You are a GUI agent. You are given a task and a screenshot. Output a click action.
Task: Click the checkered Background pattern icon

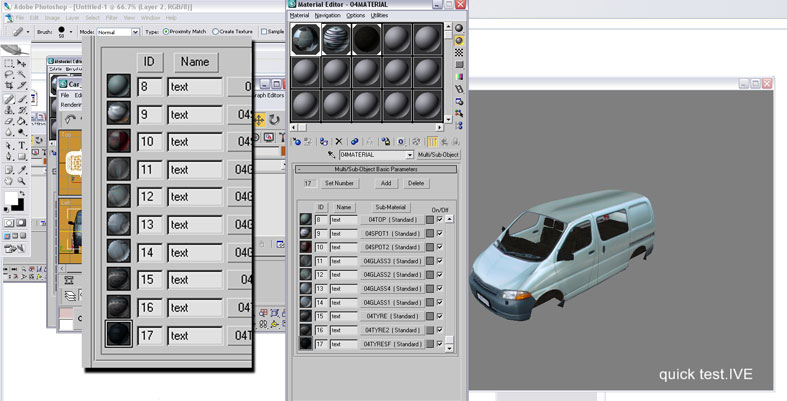[x=459, y=52]
